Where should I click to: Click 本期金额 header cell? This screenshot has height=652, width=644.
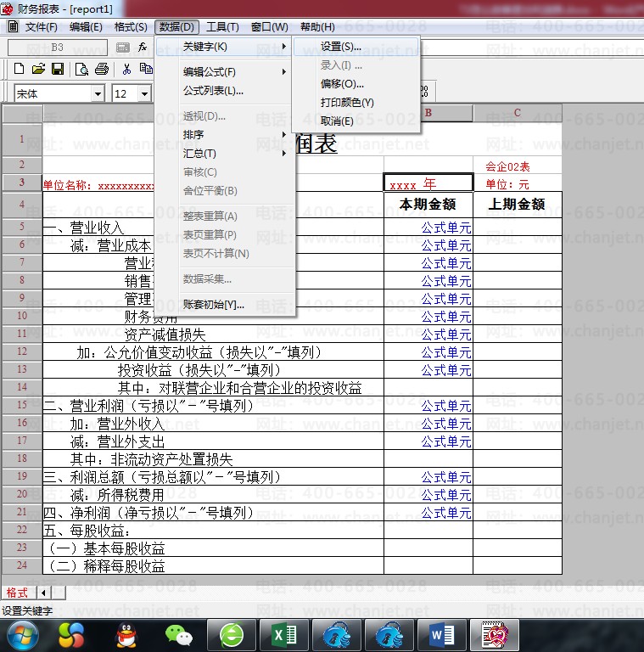(428, 204)
